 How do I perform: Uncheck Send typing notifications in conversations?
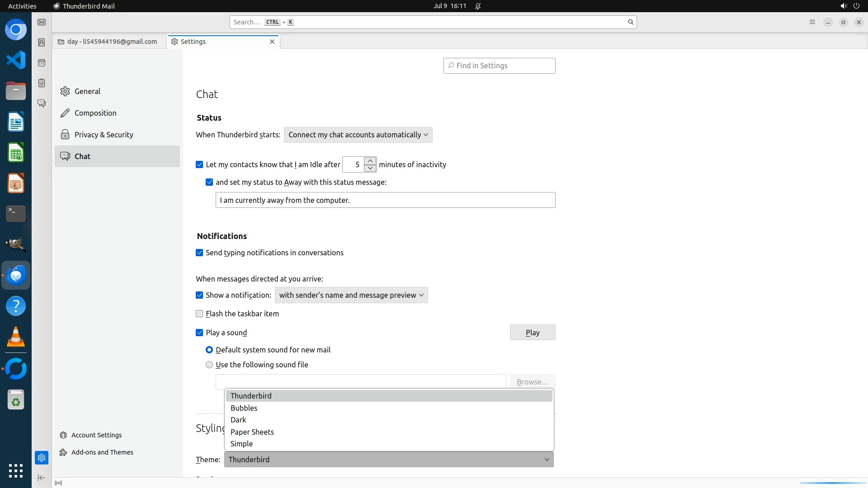pyautogui.click(x=199, y=253)
